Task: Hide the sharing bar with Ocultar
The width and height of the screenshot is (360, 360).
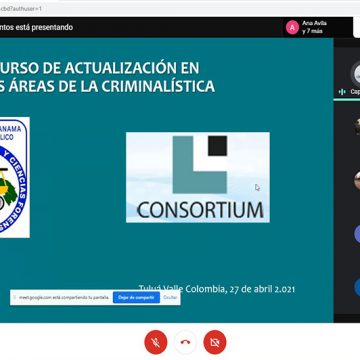Action: point(170,297)
